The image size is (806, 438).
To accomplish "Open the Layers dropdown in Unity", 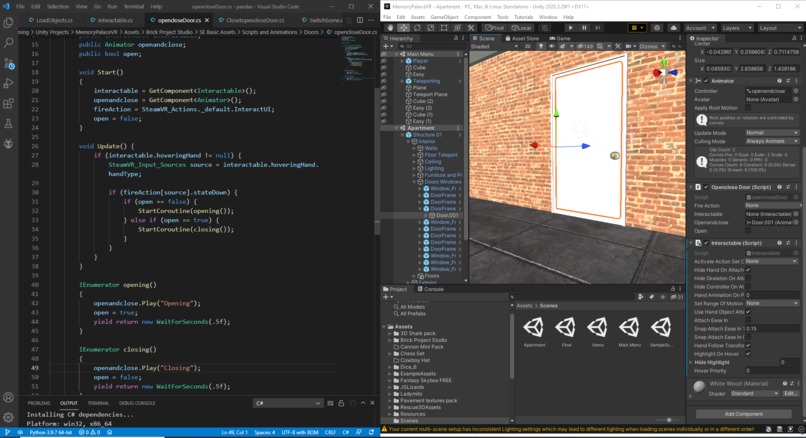I will [738, 28].
